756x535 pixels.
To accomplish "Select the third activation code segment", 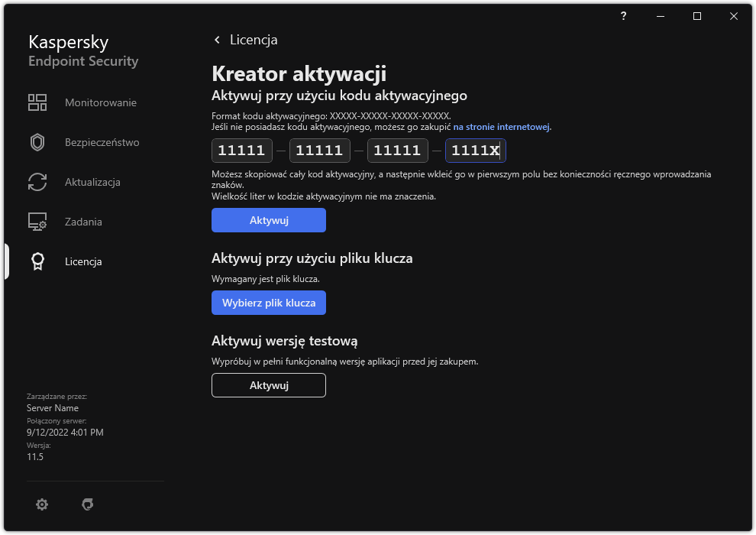I will tap(397, 151).
